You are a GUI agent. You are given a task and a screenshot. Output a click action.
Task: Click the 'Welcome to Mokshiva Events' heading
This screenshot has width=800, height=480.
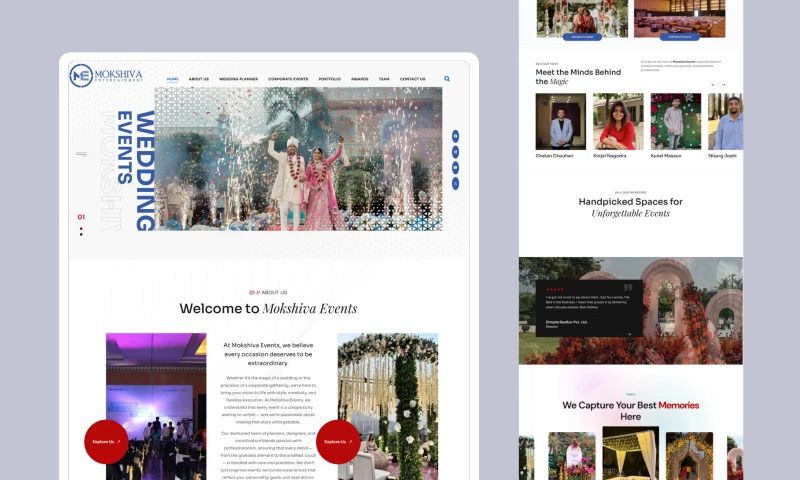pos(268,309)
